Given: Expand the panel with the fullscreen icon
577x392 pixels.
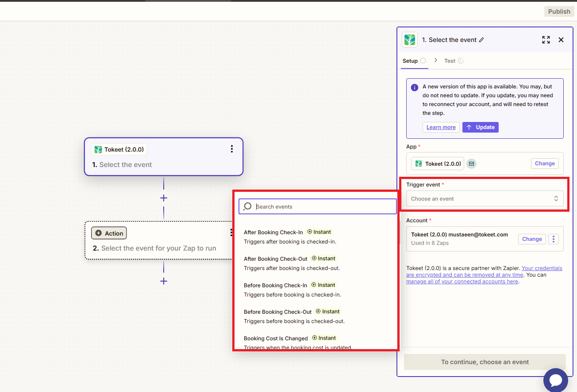Looking at the screenshot, I should tap(546, 40).
